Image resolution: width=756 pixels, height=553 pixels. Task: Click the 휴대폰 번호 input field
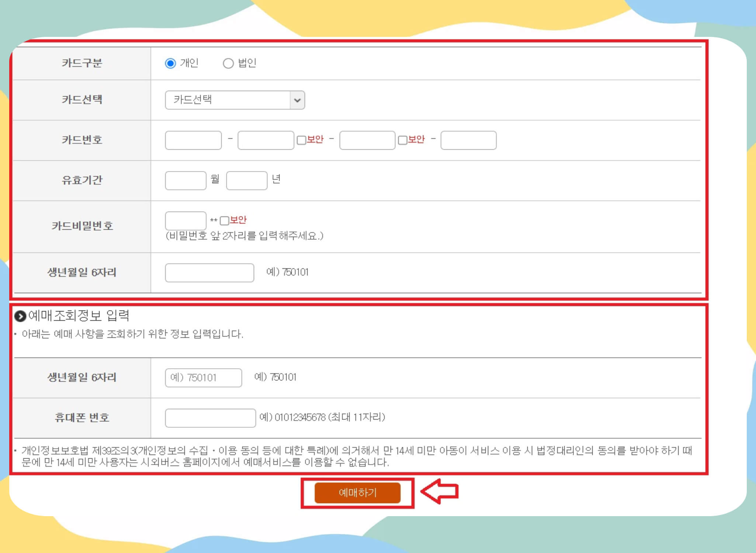coord(210,419)
